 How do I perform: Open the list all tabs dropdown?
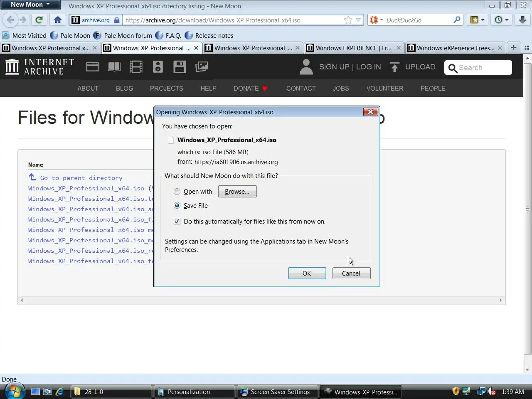click(527, 48)
